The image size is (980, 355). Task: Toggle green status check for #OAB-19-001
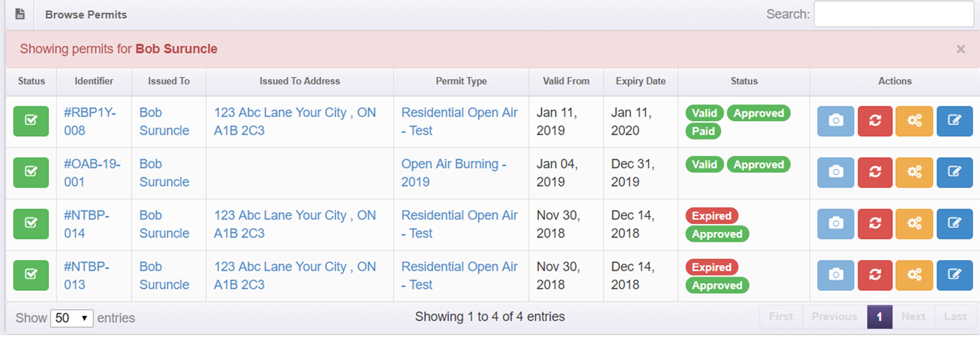tap(31, 172)
